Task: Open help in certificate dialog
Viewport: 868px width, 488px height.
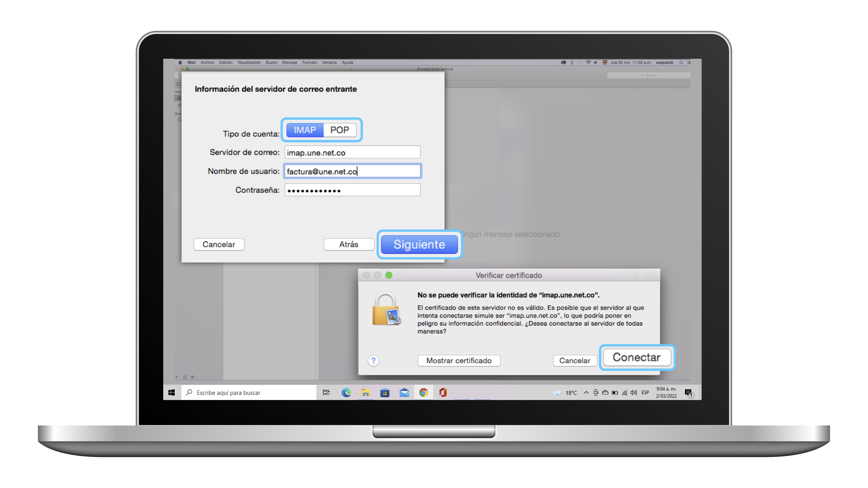Action: point(373,361)
